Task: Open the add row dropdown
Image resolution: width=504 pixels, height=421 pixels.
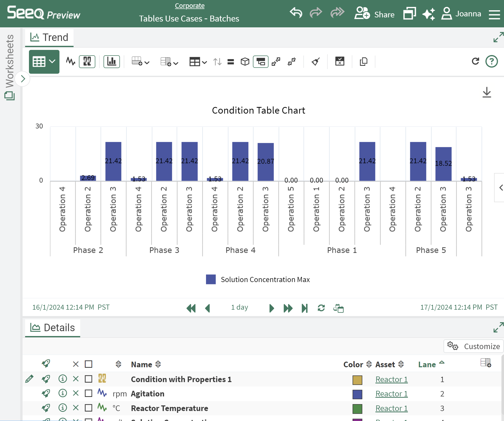Action: (x=169, y=62)
